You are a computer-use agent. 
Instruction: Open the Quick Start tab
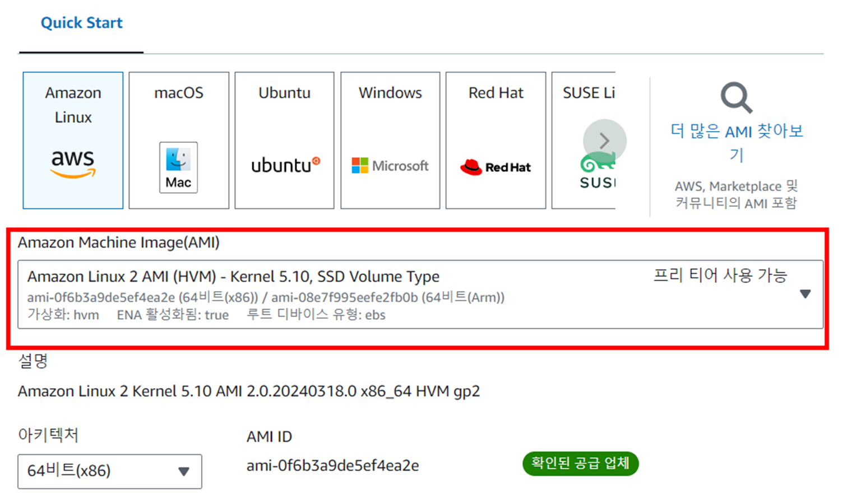(x=81, y=23)
